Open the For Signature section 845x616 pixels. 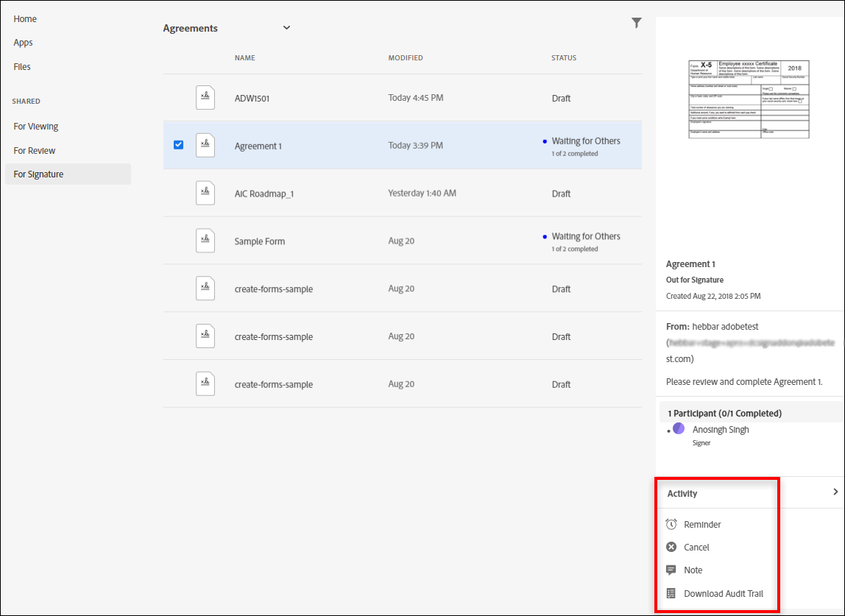38,174
